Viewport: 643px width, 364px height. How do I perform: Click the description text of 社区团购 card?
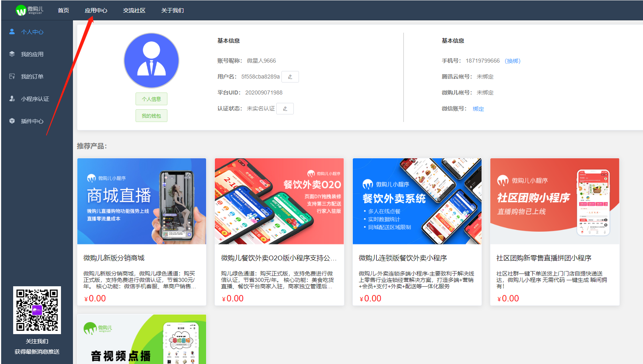click(552, 280)
